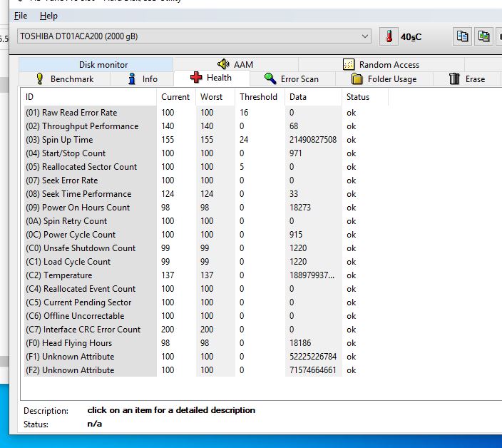Open the Benchmark tab
Image resolution: width=502 pixels, height=448 pixels.
pos(65,79)
